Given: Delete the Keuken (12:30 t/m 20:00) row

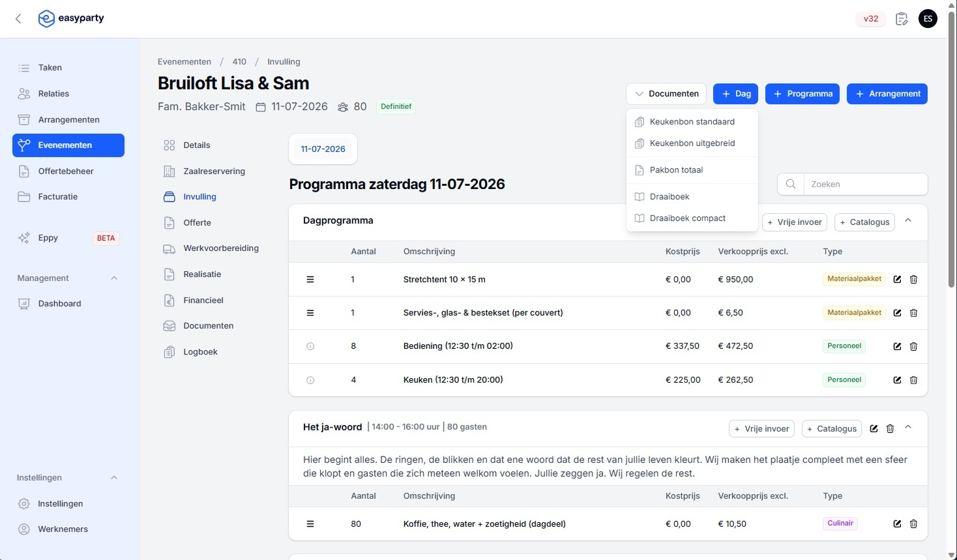Looking at the screenshot, I should pyautogui.click(x=913, y=380).
